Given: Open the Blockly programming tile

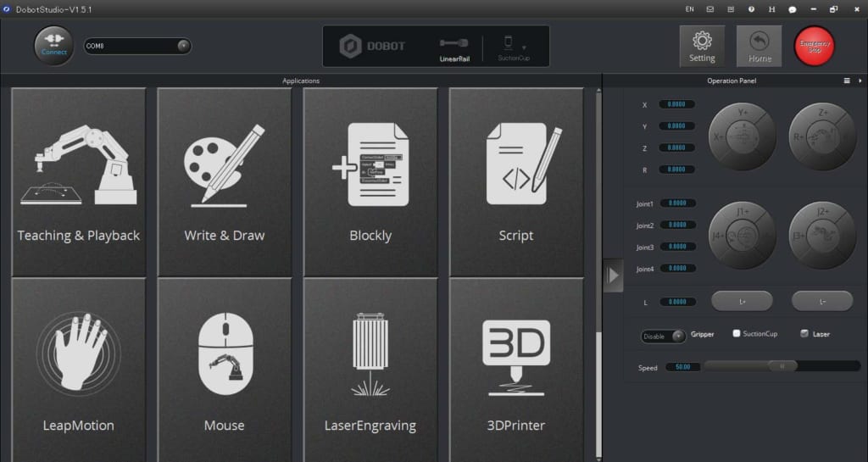Looking at the screenshot, I should click(x=370, y=182).
